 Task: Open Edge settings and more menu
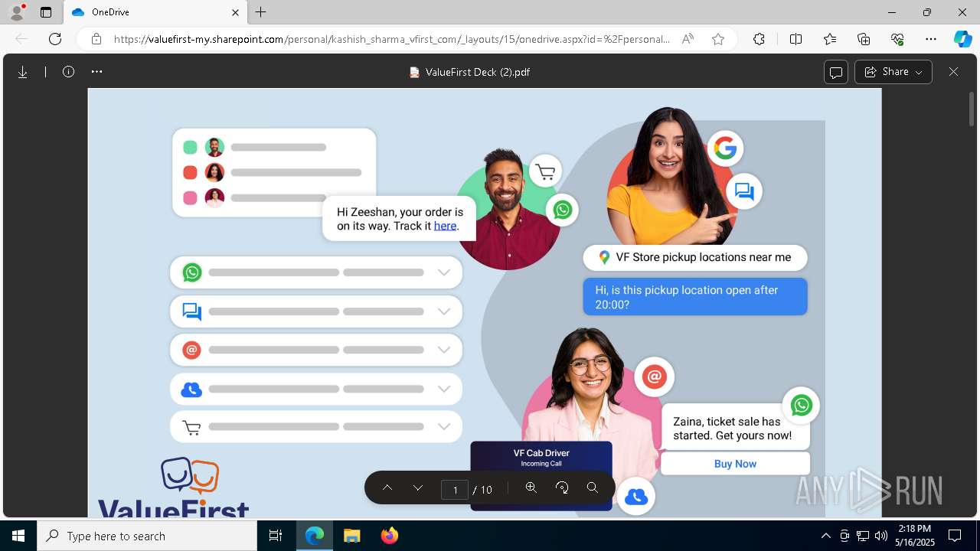click(931, 39)
